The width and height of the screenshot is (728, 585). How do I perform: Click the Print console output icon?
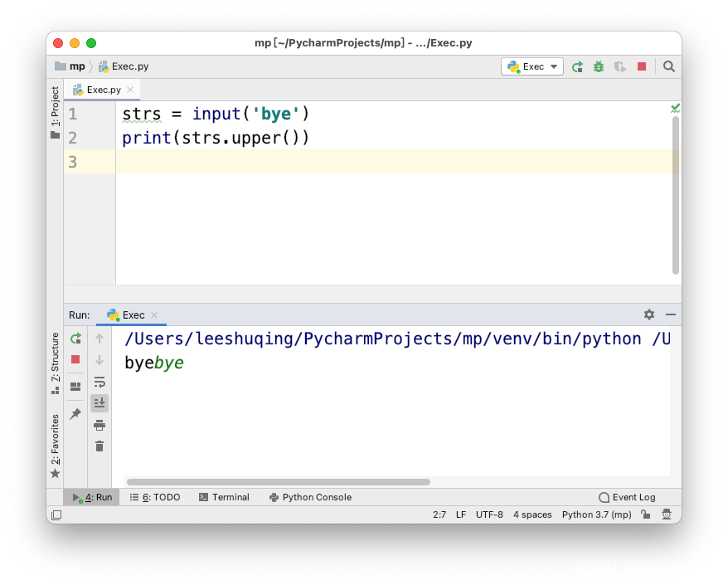click(99, 425)
